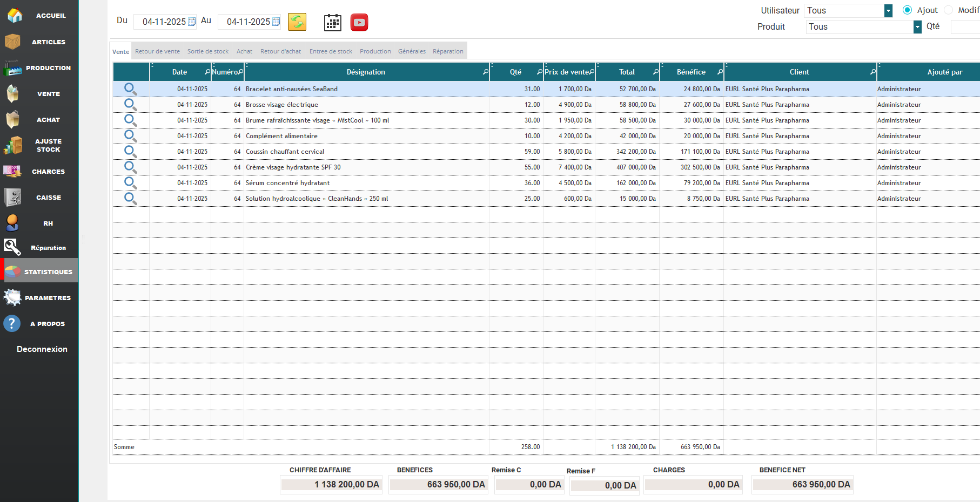This screenshot has width=980, height=502.
Task: Select the Modif radio button
Action: (x=949, y=10)
